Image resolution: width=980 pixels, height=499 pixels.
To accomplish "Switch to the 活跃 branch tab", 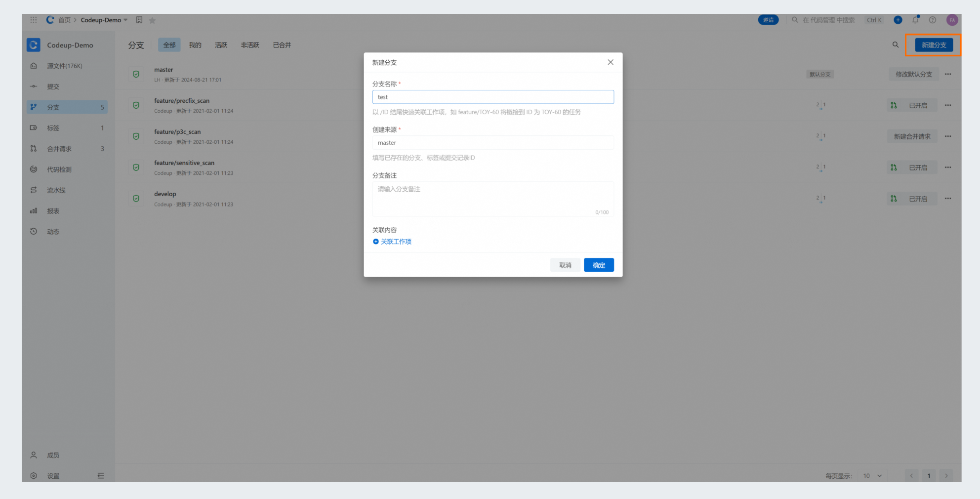I will (x=221, y=45).
